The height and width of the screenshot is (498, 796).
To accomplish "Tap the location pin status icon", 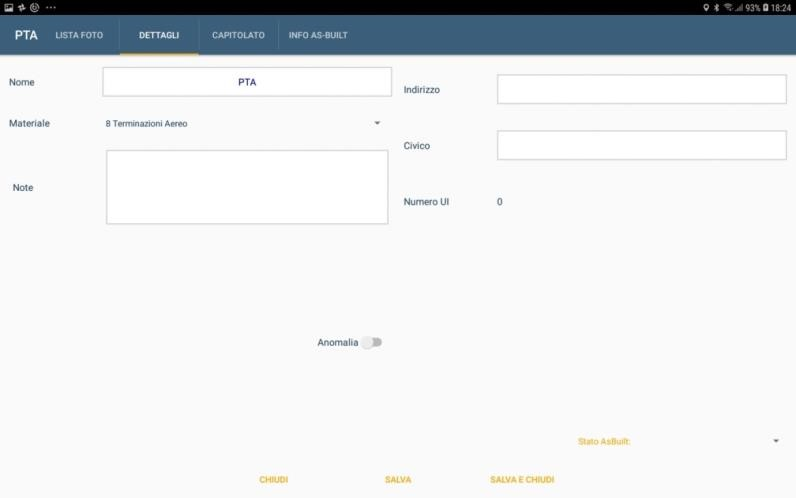I will [705, 7].
